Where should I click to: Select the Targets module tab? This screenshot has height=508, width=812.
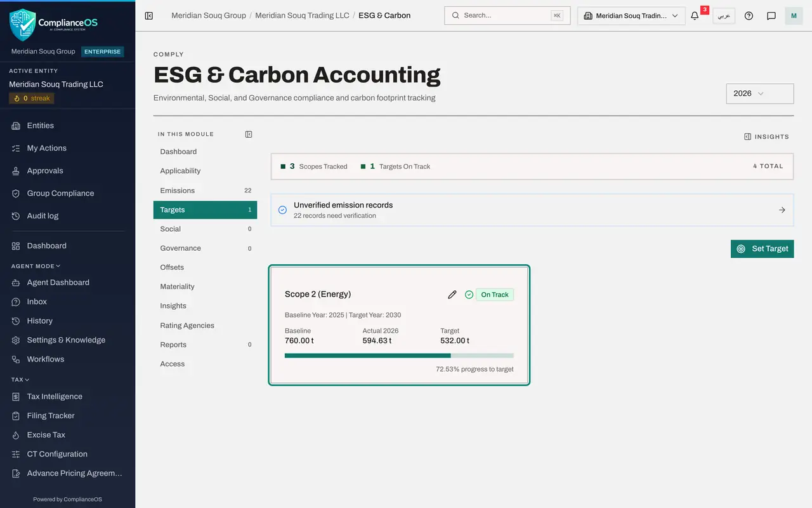click(205, 210)
